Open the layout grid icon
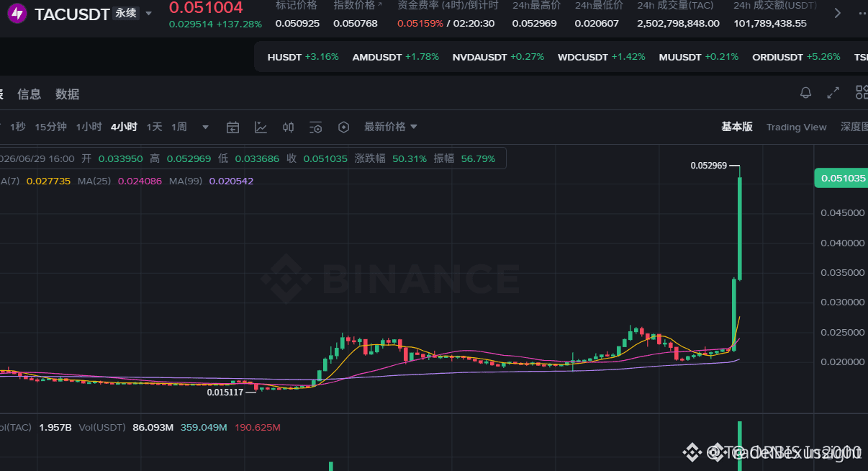The image size is (868, 471). [x=862, y=92]
